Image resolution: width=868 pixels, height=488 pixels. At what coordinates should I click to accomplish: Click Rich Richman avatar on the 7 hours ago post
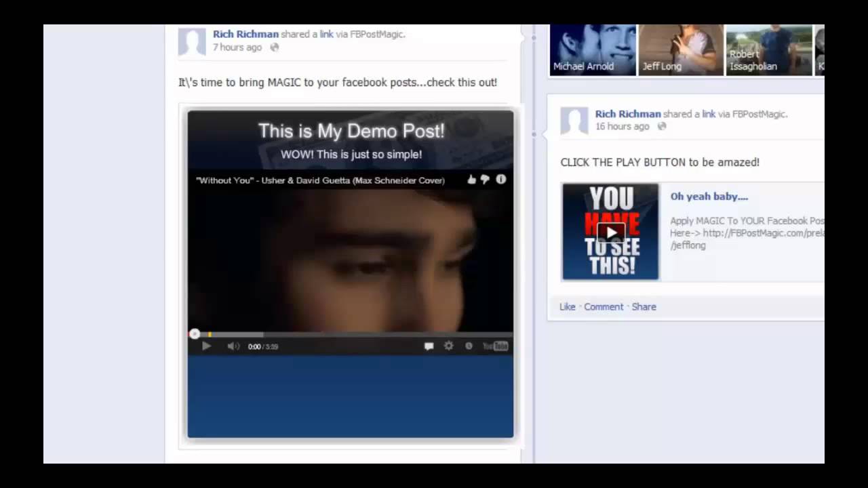(192, 41)
